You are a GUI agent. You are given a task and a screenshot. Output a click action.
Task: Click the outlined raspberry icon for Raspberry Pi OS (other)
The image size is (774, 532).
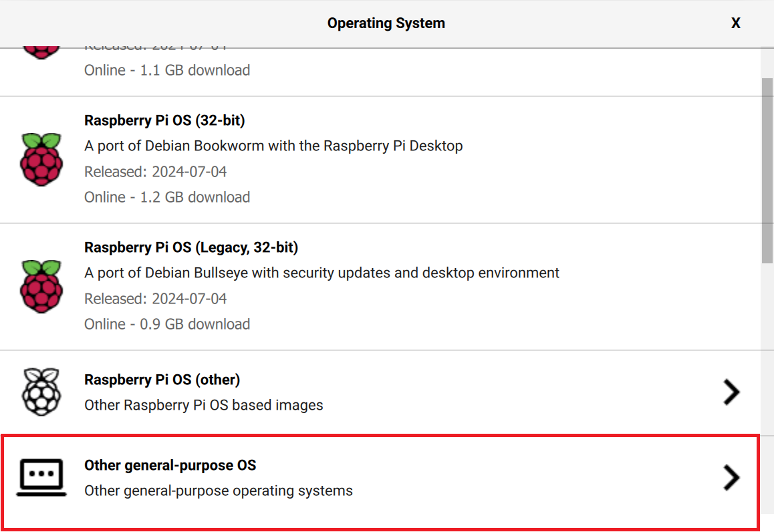pos(41,392)
